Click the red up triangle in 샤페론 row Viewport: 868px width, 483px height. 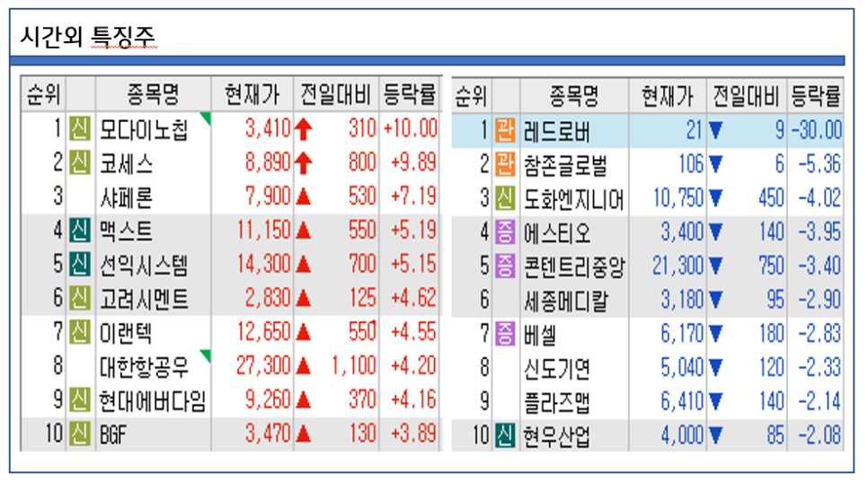[304, 197]
